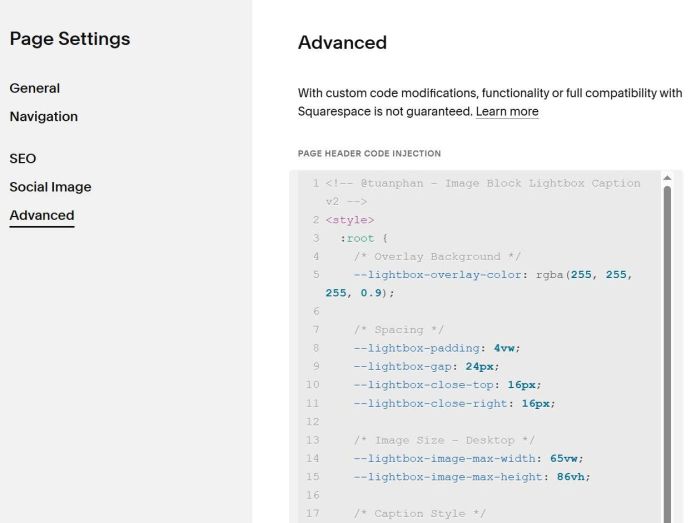Viewport: 700px width, 523px height.
Task: Place cursor on the <style> tag line
Action: pyautogui.click(x=350, y=220)
